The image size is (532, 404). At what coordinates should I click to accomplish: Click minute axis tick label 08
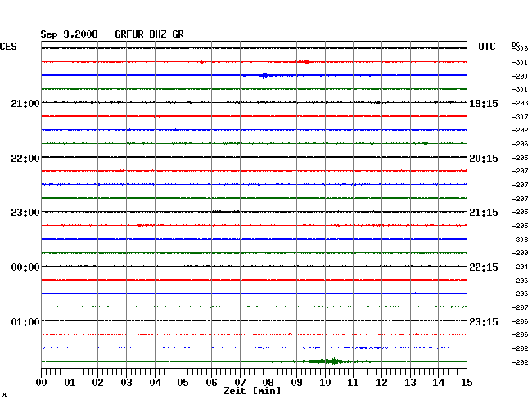click(x=268, y=383)
